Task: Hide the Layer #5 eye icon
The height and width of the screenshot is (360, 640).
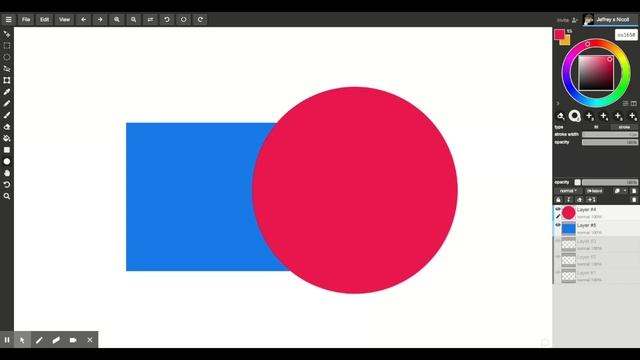Action: click(x=558, y=225)
